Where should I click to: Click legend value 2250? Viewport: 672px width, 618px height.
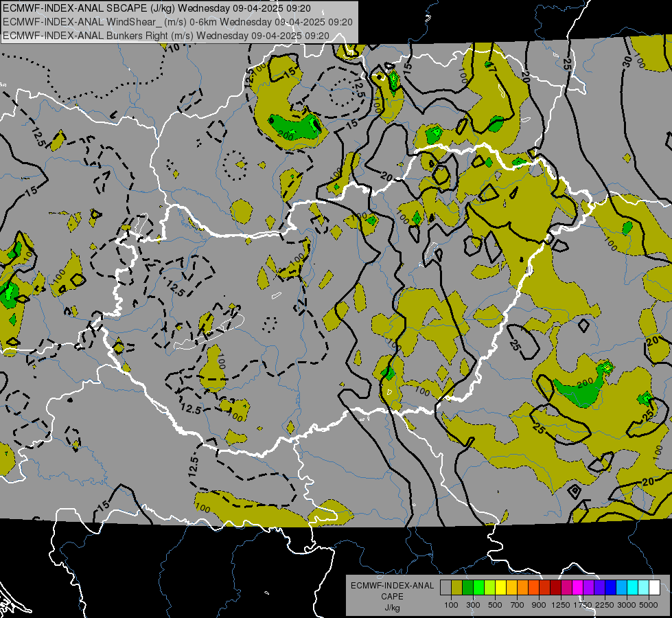(605, 605)
